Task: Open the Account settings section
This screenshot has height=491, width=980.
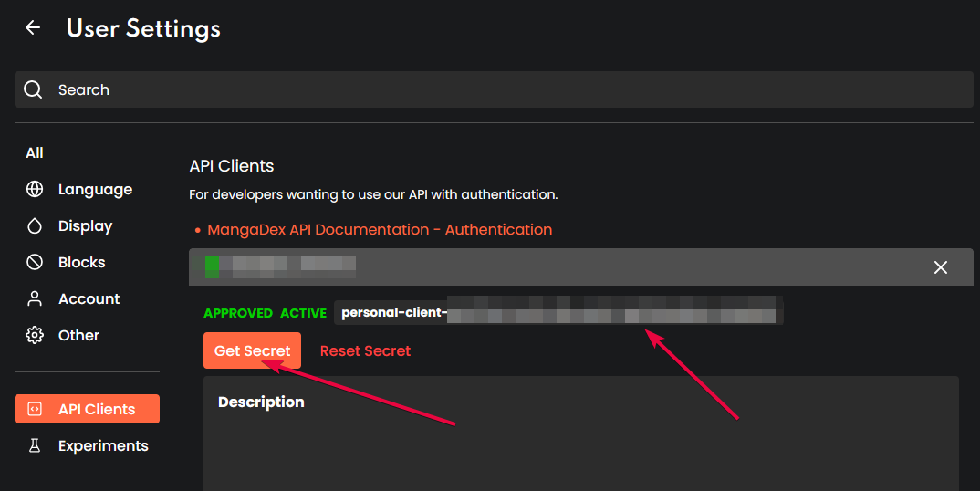Action: click(87, 298)
